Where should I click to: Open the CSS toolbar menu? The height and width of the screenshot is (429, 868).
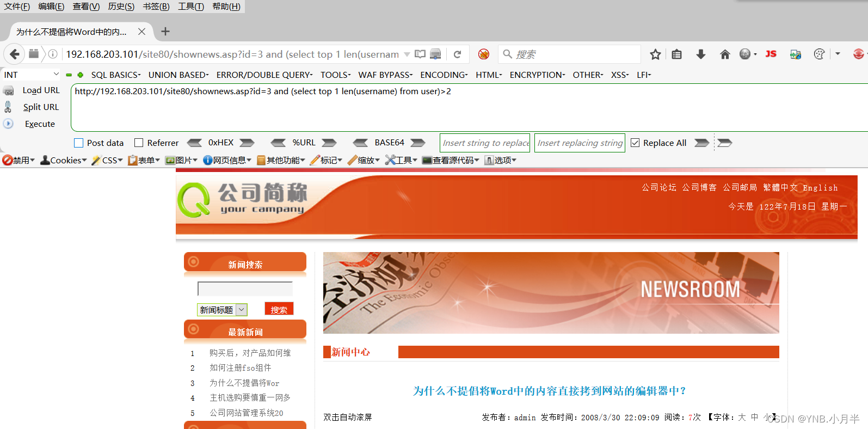tap(107, 160)
